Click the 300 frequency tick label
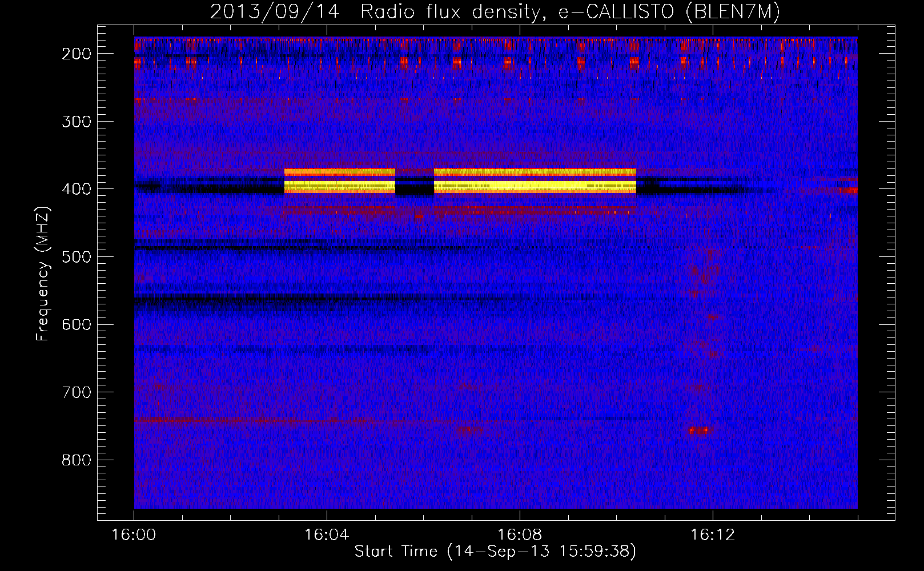Screen dimensions: 924x571 click(76, 121)
